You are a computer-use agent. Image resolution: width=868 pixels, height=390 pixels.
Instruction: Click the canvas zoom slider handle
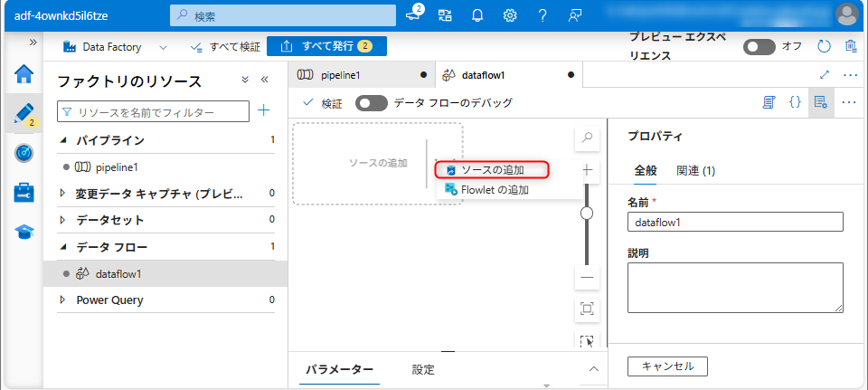pyautogui.click(x=587, y=213)
